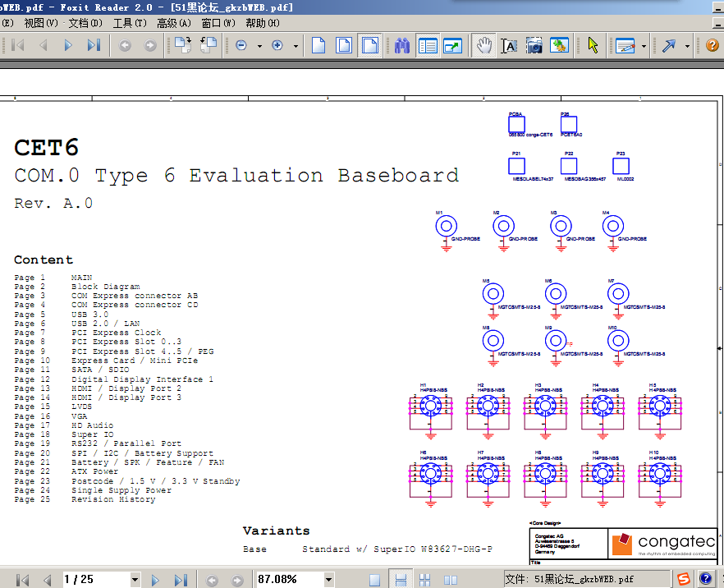Click 'Page 5 USB 3.0' content line
This screenshot has height=588, width=724.
click(62, 314)
